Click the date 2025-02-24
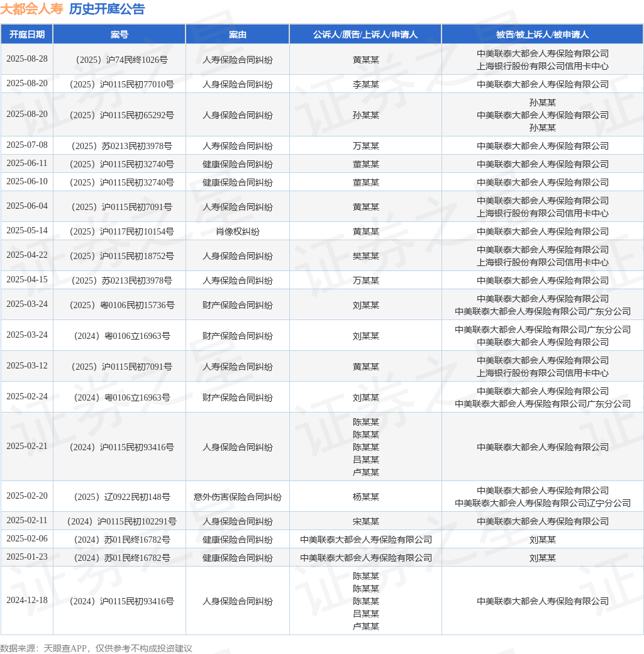The height and width of the screenshot is (654, 644). click(26, 397)
